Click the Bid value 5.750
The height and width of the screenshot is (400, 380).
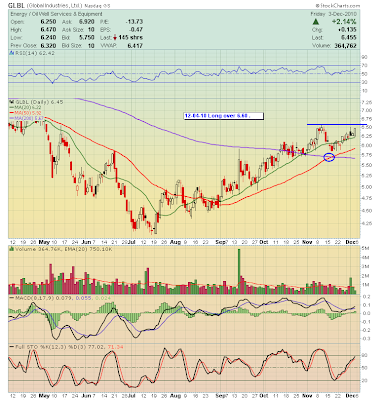pos(87,37)
